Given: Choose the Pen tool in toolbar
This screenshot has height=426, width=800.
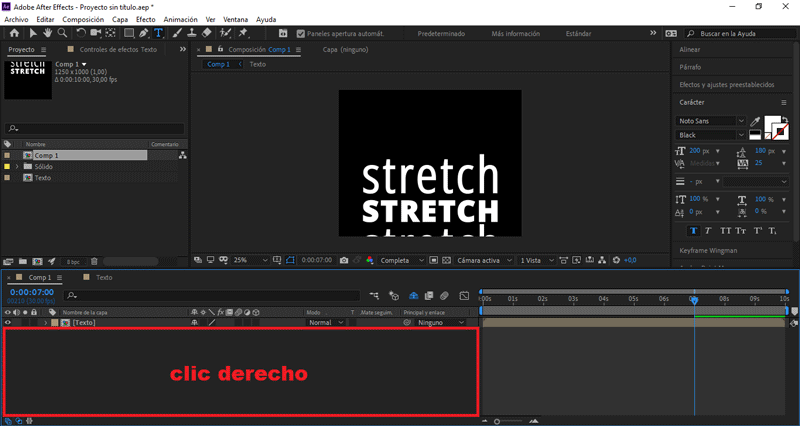Looking at the screenshot, I should (143, 33).
